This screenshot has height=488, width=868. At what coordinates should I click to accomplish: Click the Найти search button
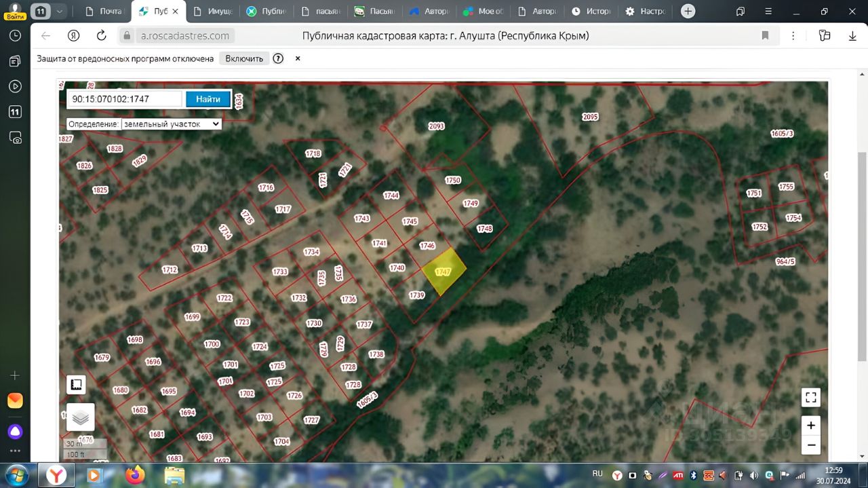(x=208, y=99)
